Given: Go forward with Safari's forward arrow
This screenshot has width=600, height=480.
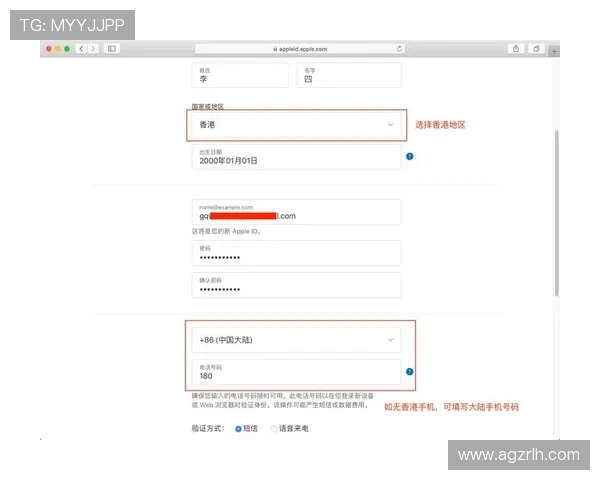Looking at the screenshot, I should coord(93,49).
